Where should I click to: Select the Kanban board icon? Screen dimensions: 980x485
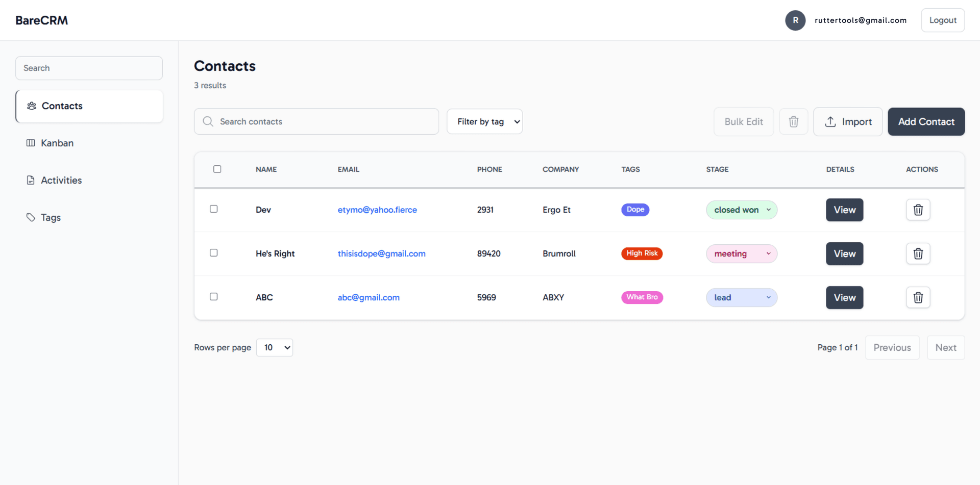click(31, 143)
